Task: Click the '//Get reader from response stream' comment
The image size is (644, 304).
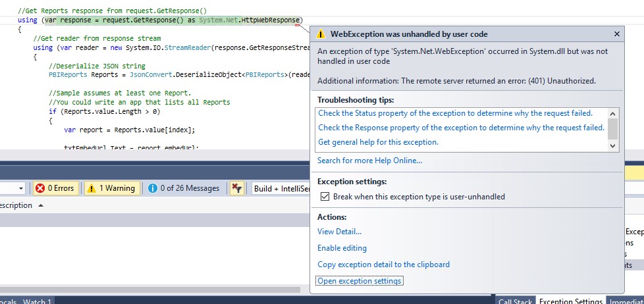Action: coord(97,38)
